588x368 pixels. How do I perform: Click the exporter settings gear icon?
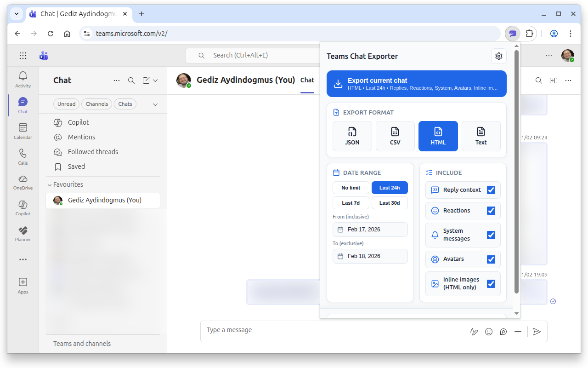[499, 56]
